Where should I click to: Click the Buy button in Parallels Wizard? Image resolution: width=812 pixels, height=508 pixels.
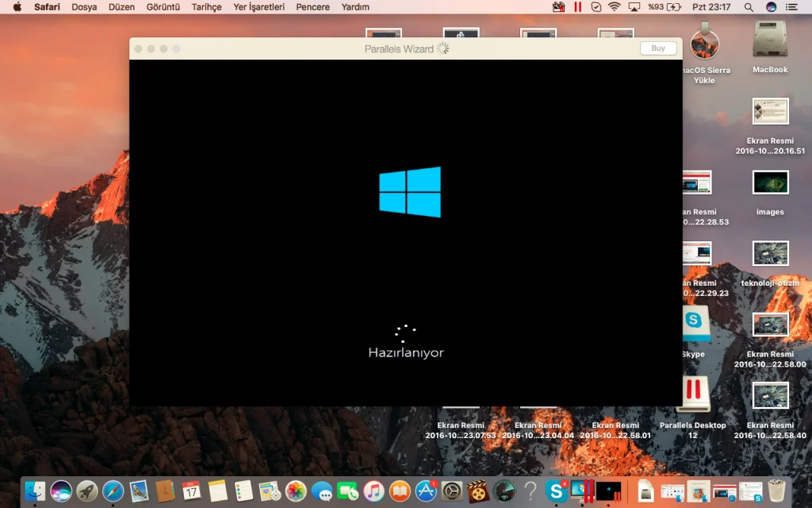(658, 48)
